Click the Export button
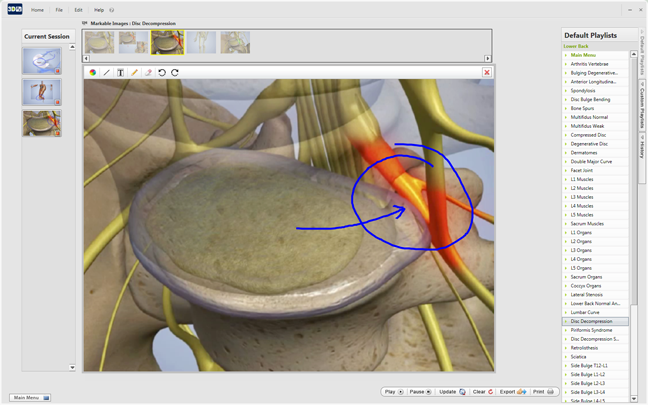 click(x=513, y=392)
